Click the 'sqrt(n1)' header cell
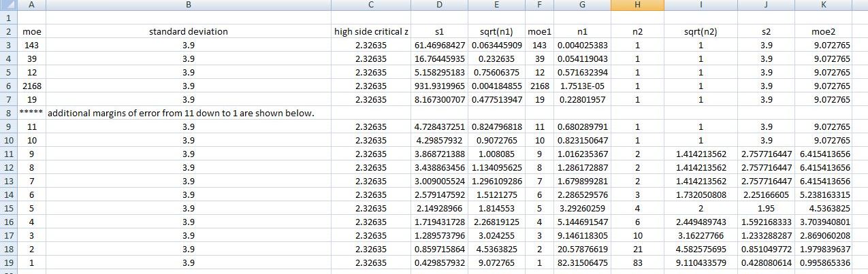Image resolution: width=868 pixels, height=274 pixels. click(x=496, y=31)
